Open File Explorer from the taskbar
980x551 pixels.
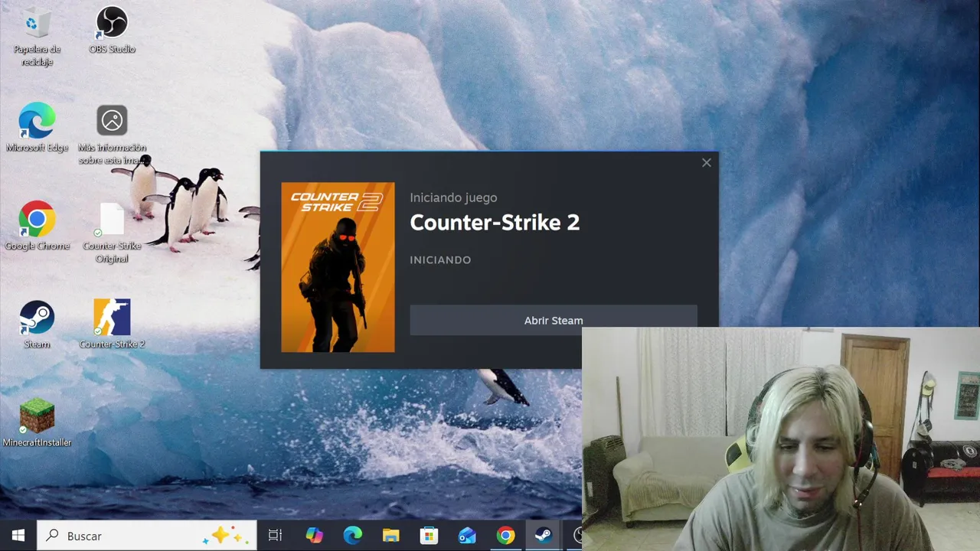(x=390, y=536)
